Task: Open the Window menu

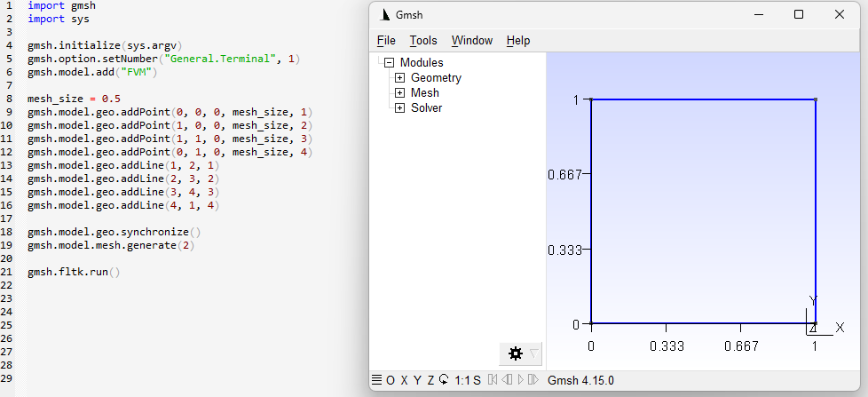Action: click(472, 41)
